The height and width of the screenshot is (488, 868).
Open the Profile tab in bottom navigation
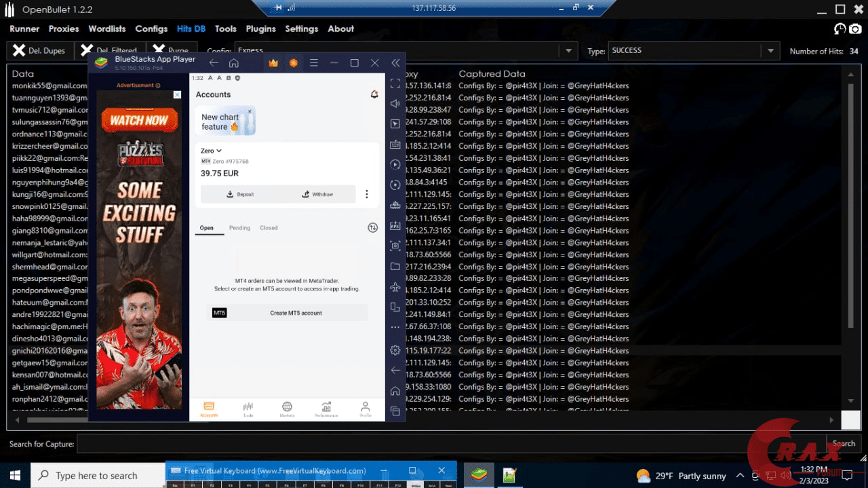pyautogui.click(x=366, y=409)
